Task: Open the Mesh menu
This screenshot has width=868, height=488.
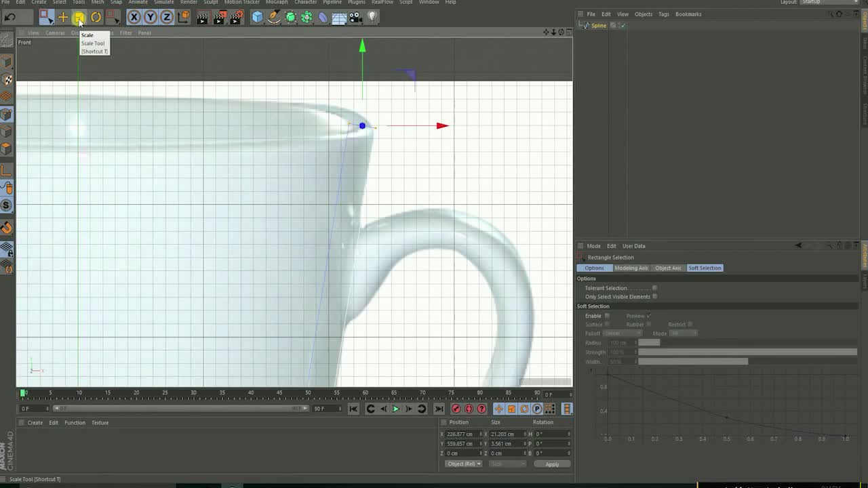Action: 98,2
